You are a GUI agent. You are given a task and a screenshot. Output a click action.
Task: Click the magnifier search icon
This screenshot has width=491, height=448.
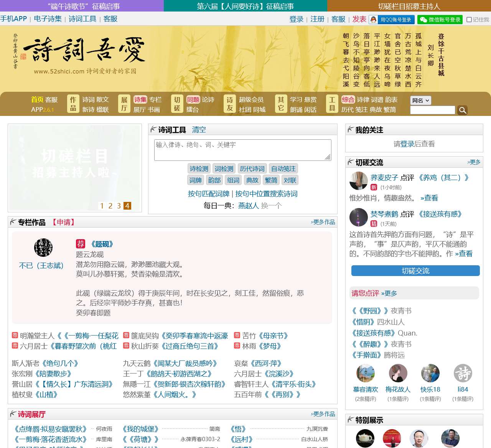tap(462, 110)
